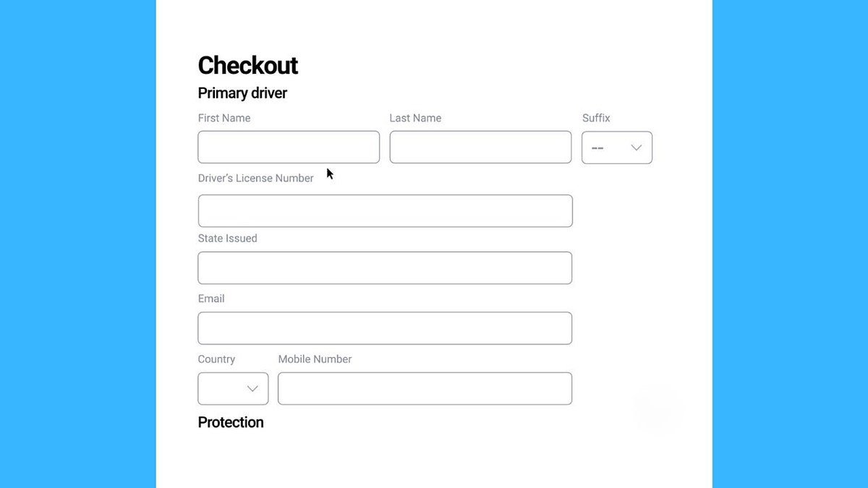Click the Protection section heading
Screen dimensions: 868x488
[231, 422]
